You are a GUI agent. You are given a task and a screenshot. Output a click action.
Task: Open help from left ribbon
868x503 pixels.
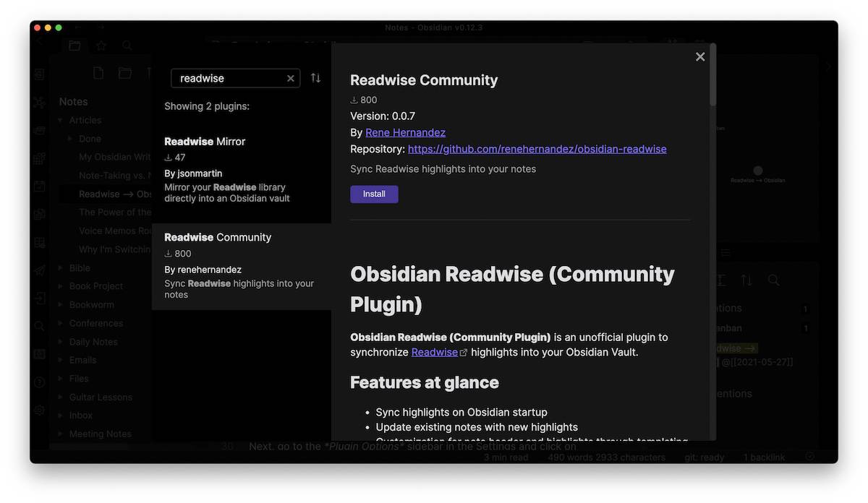click(39, 382)
